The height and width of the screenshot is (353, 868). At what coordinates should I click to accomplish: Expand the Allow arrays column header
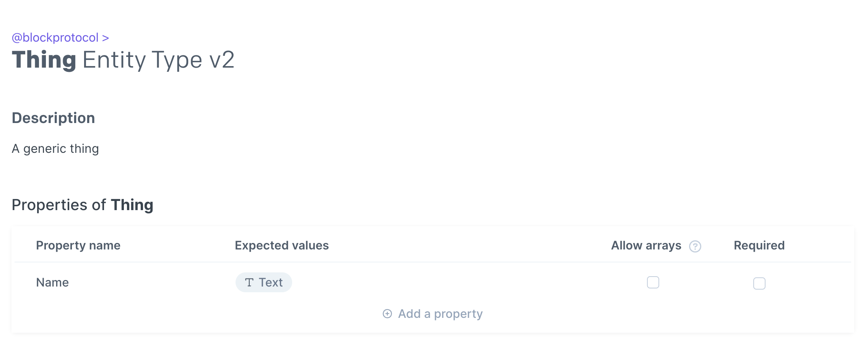tap(646, 245)
